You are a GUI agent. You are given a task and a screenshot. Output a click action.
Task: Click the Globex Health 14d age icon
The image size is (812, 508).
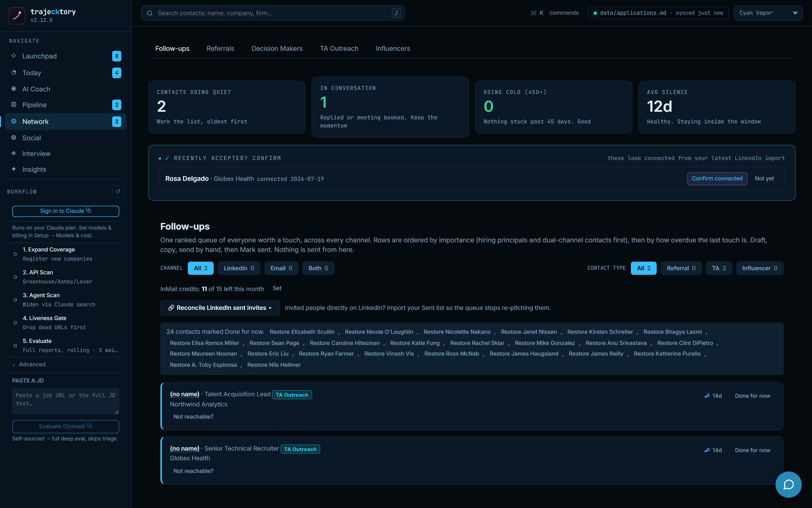coord(707,450)
